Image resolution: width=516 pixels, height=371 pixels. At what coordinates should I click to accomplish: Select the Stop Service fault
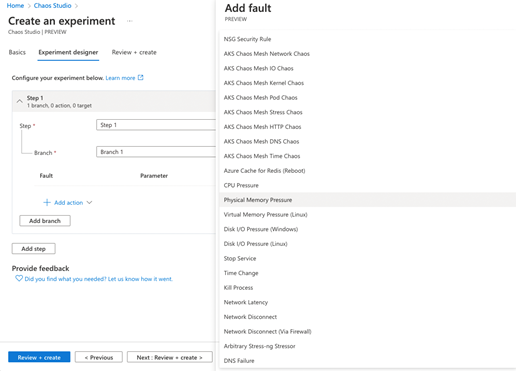point(368,259)
